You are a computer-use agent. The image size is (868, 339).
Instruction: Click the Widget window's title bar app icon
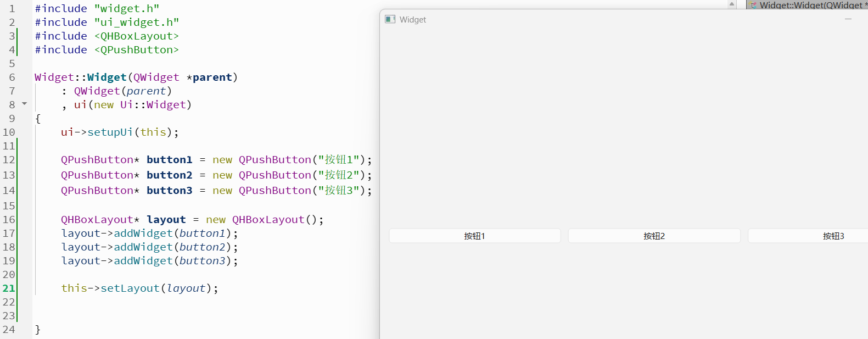click(x=390, y=19)
